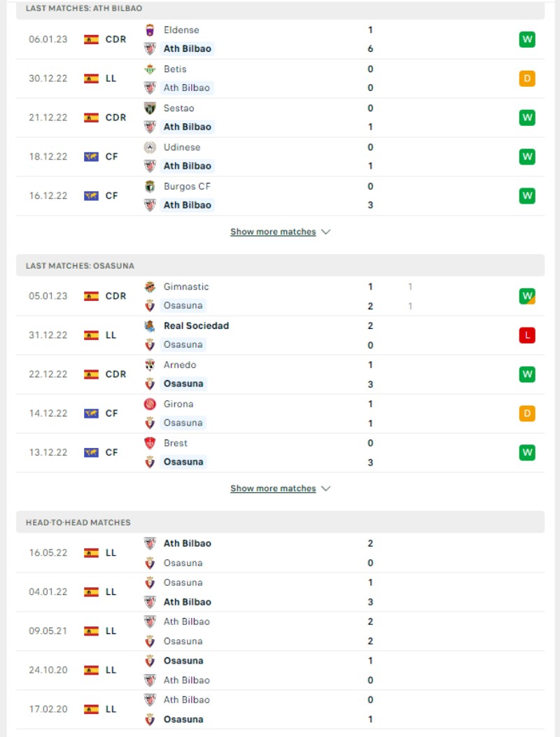Click the green W badge for Eldense match
Viewport: 560px width, 737px height.
click(x=527, y=39)
